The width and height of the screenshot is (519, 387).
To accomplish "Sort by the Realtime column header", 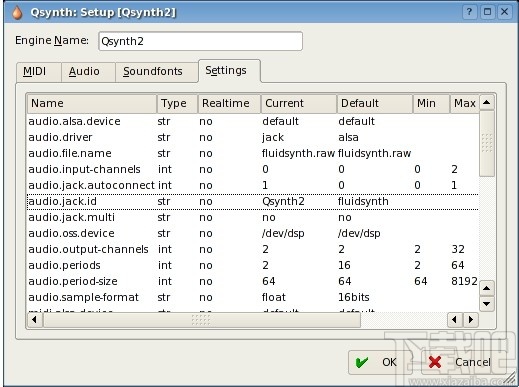I will tap(229, 103).
